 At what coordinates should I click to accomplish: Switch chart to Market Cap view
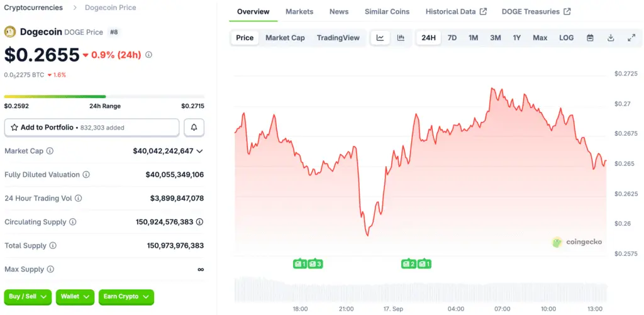[x=285, y=38]
